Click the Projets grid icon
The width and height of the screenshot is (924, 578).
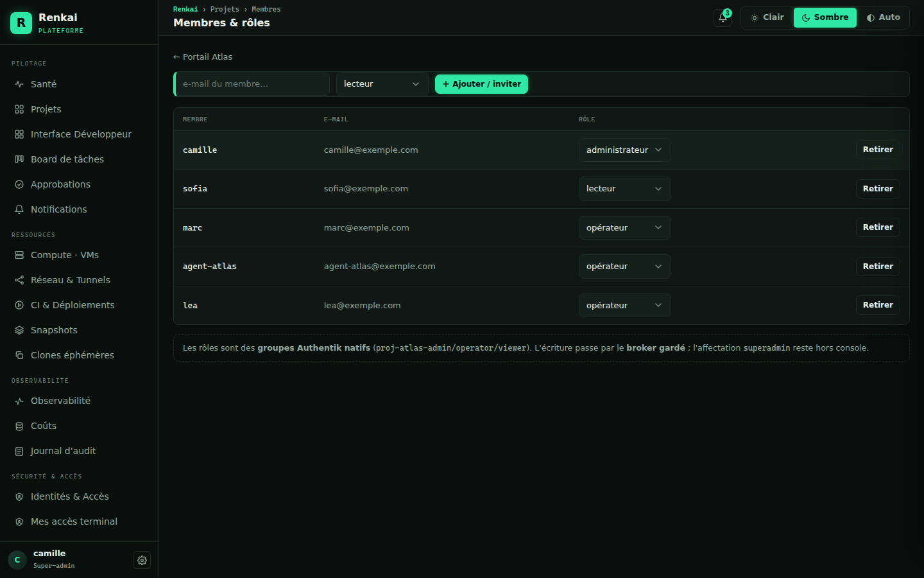[19, 109]
